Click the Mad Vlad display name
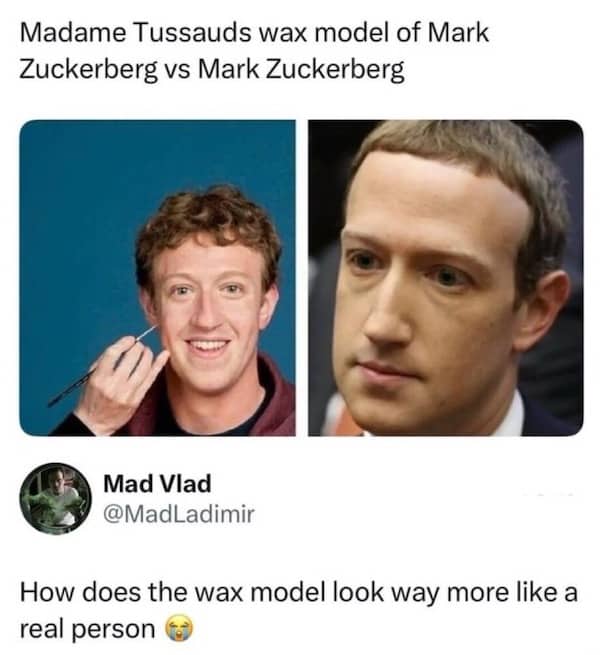The width and height of the screenshot is (600, 655). tap(157, 484)
